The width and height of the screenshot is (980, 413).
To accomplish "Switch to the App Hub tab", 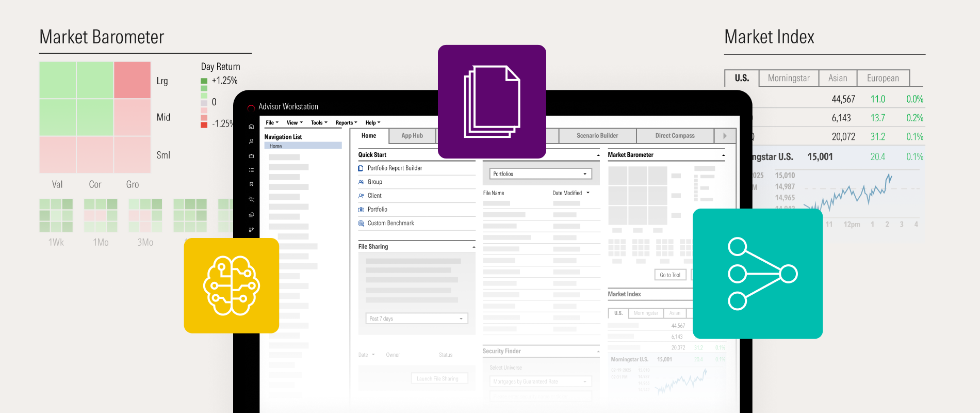I will [412, 136].
